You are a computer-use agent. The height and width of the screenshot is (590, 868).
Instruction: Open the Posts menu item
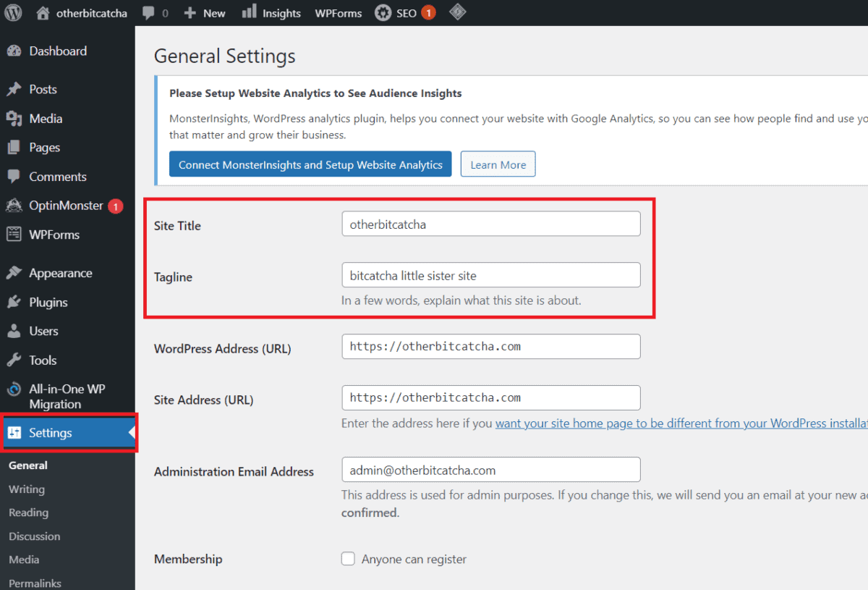point(43,89)
